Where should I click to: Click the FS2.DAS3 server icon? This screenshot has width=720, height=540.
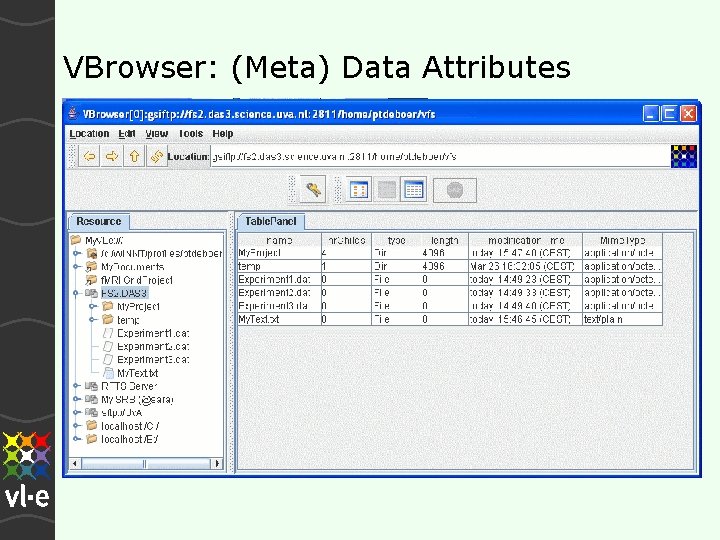91,293
